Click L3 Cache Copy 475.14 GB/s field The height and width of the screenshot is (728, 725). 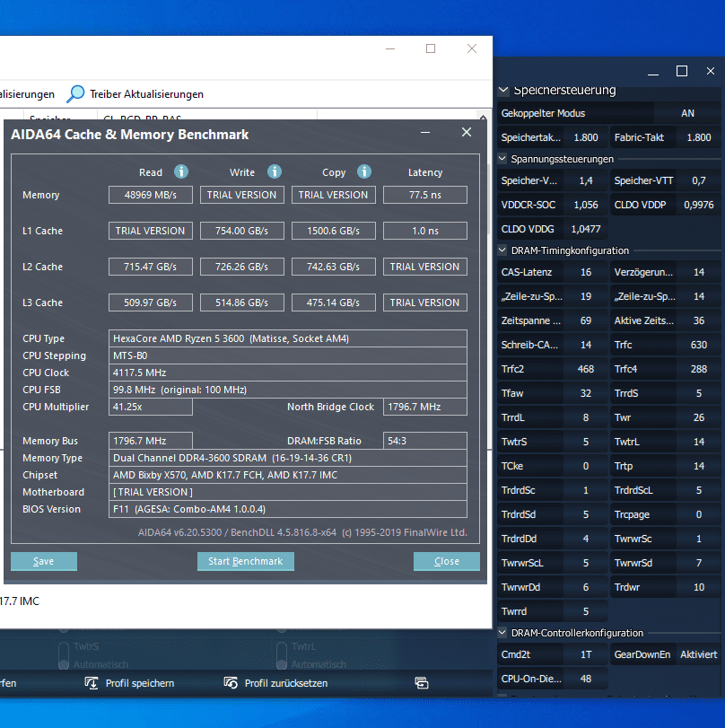[333, 303]
